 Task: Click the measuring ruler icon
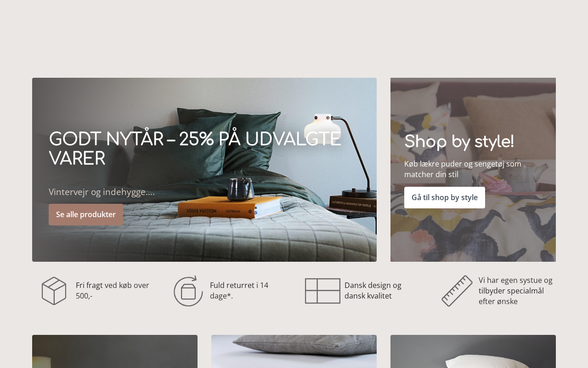point(457,291)
